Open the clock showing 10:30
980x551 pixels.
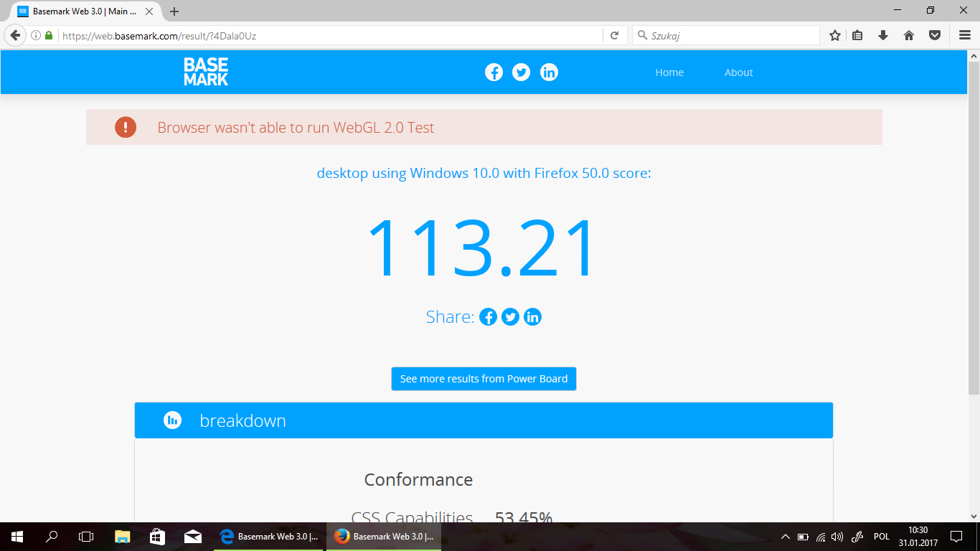(x=918, y=537)
